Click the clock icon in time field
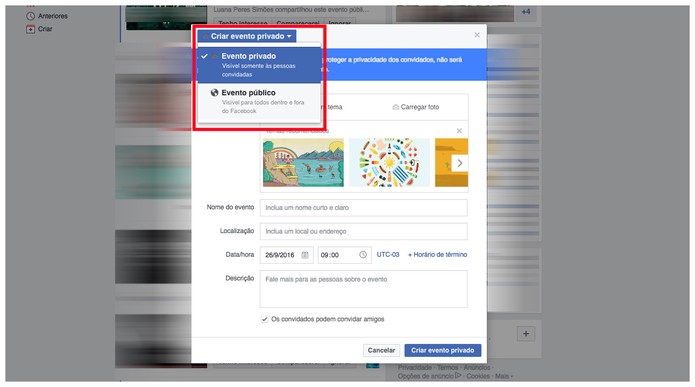This screenshot has width=695, height=387. tap(363, 254)
